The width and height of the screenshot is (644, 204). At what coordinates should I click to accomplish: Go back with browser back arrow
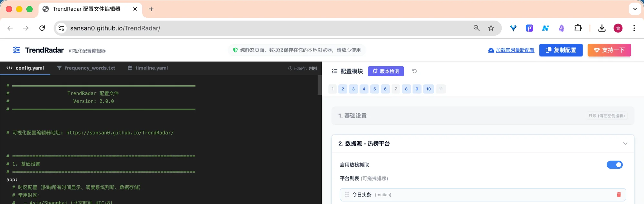click(10, 28)
